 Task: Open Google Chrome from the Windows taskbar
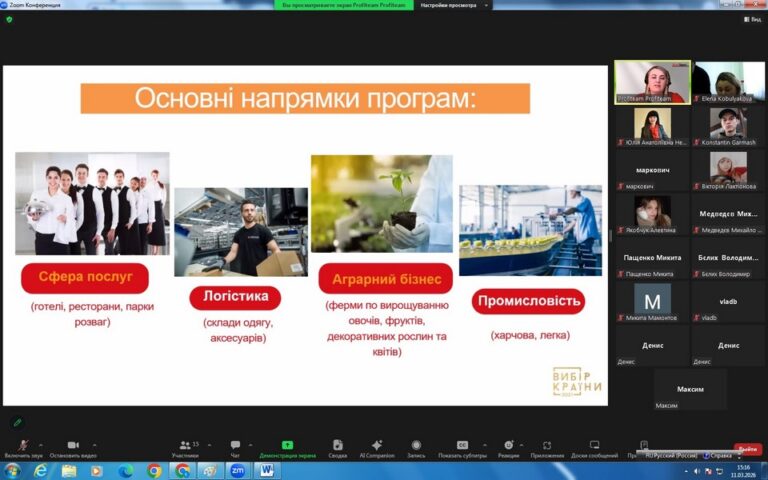click(154, 470)
